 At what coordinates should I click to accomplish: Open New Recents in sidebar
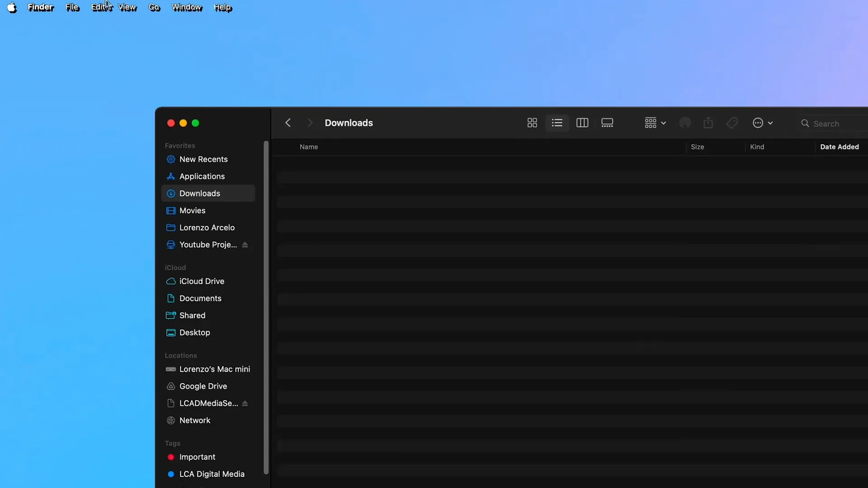pos(208,160)
